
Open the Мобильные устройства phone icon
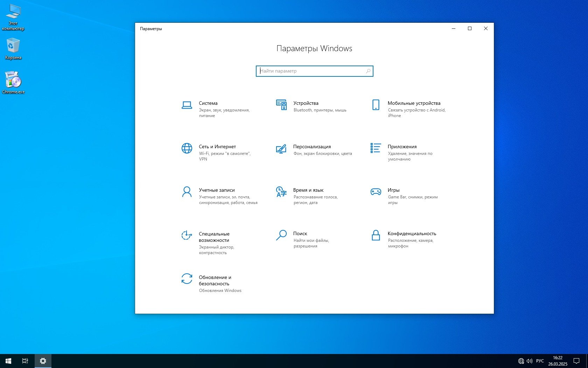pyautogui.click(x=376, y=105)
